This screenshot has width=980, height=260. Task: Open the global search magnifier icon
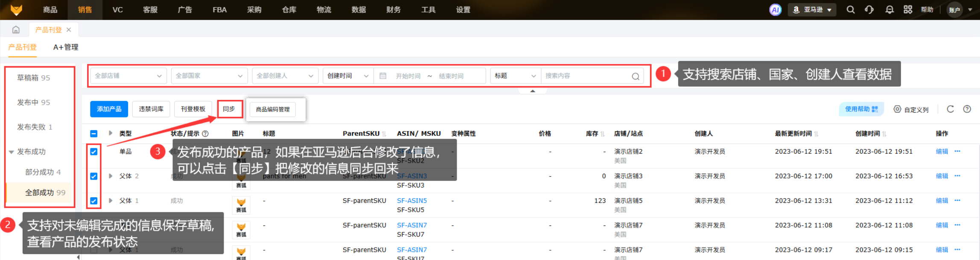[850, 9]
